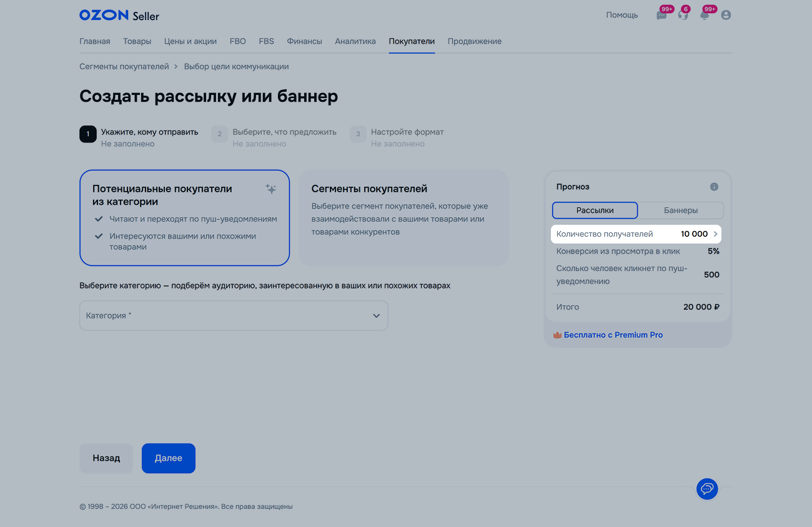The height and width of the screenshot is (527, 812).
Task: Open the floating chat support bubble
Action: [707, 488]
